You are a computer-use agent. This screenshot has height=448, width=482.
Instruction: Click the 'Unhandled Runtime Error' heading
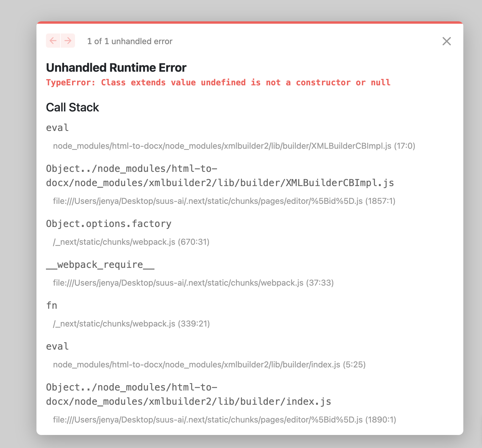pyautogui.click(x=116, y=68)
